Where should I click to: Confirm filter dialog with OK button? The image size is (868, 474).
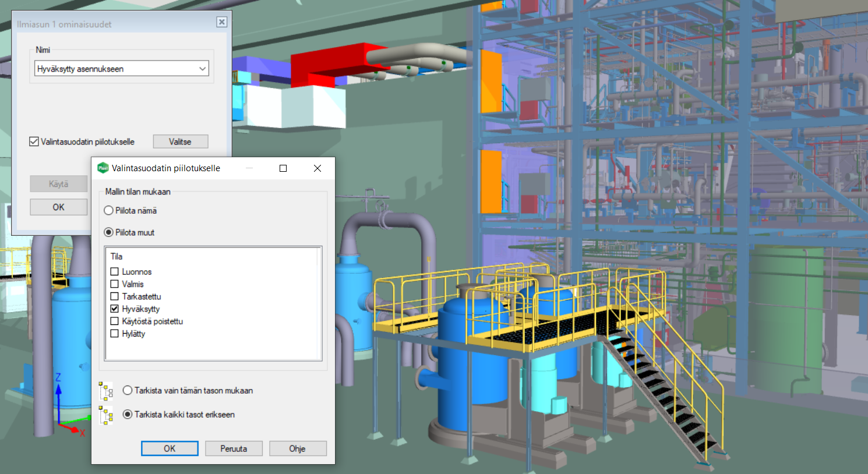170,448
